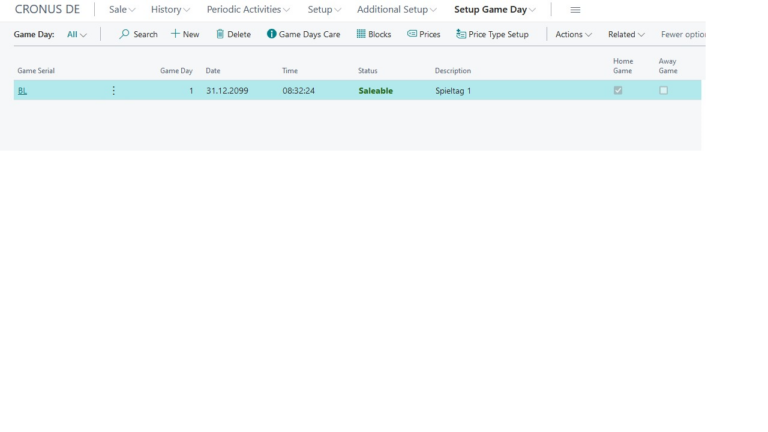Viewport: 768px width, 432px height.
Task: Expand the Related dropdown
Action: (x=626, y=34)
